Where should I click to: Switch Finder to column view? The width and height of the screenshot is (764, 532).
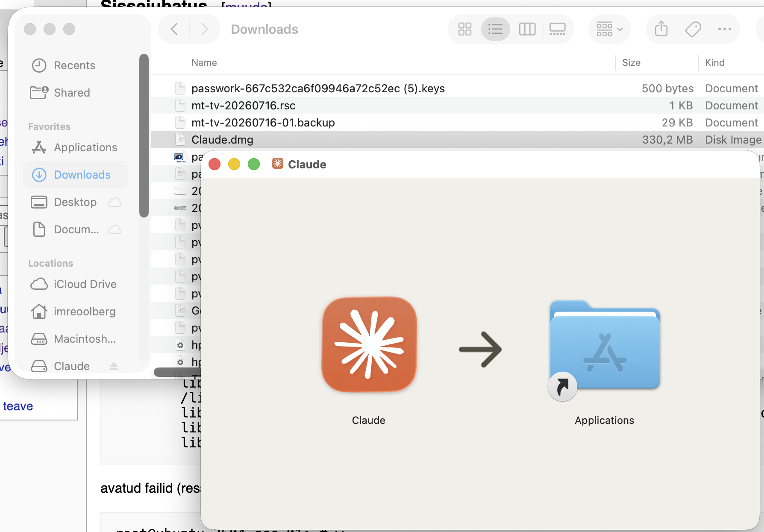coord(527,29)
